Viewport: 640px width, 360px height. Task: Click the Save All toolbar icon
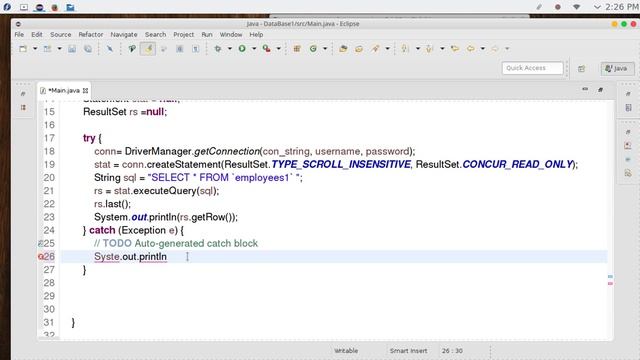[x=88, y=49]
